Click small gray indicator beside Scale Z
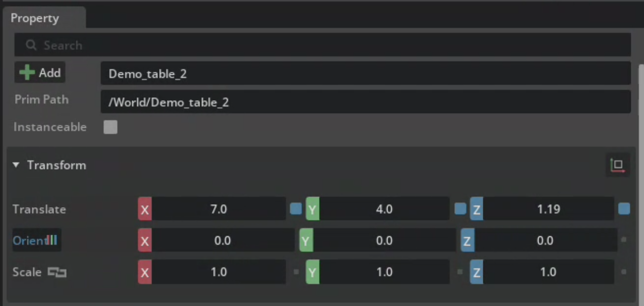Image resolution: width=644 pixels, height=306 pixels. point(624,272)
